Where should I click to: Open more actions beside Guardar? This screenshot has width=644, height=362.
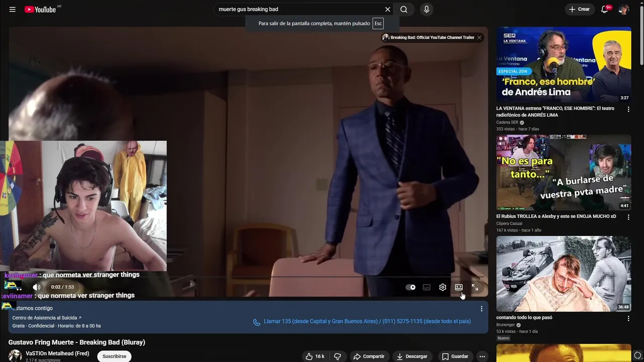click(482, 356)
